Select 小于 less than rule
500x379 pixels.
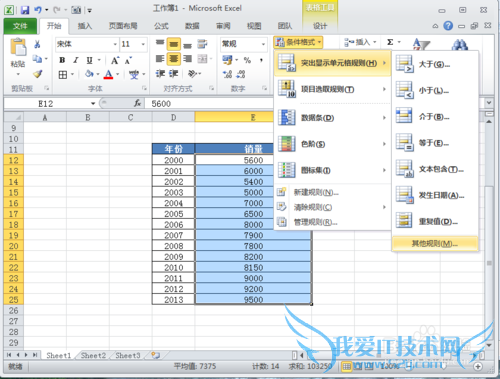pos(435,91)
